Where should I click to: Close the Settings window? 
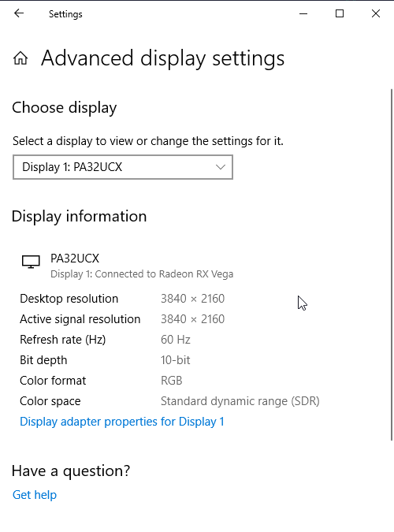point(376,13)
